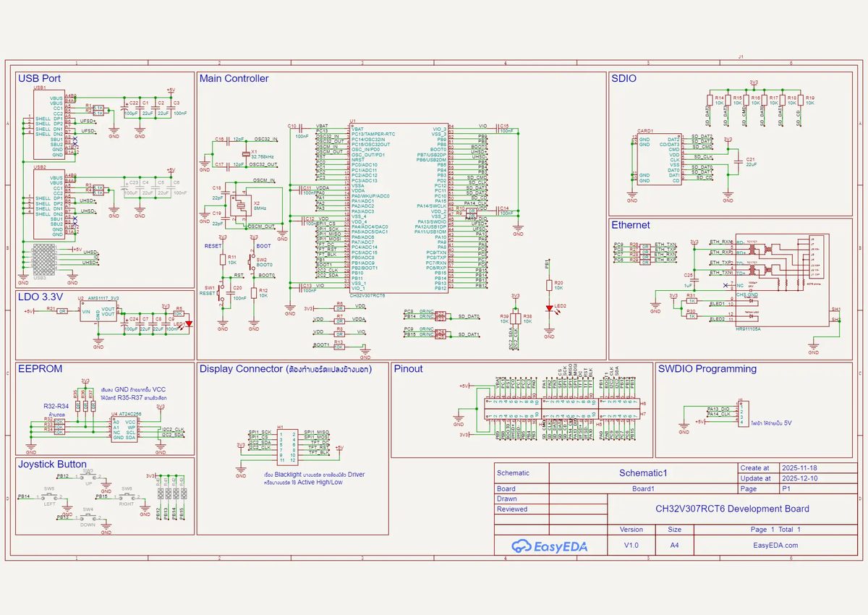Viewport: 868px width, 615px height.
Task: Select the R12 10K resistor symbol
Action: [x=254, y=292]
